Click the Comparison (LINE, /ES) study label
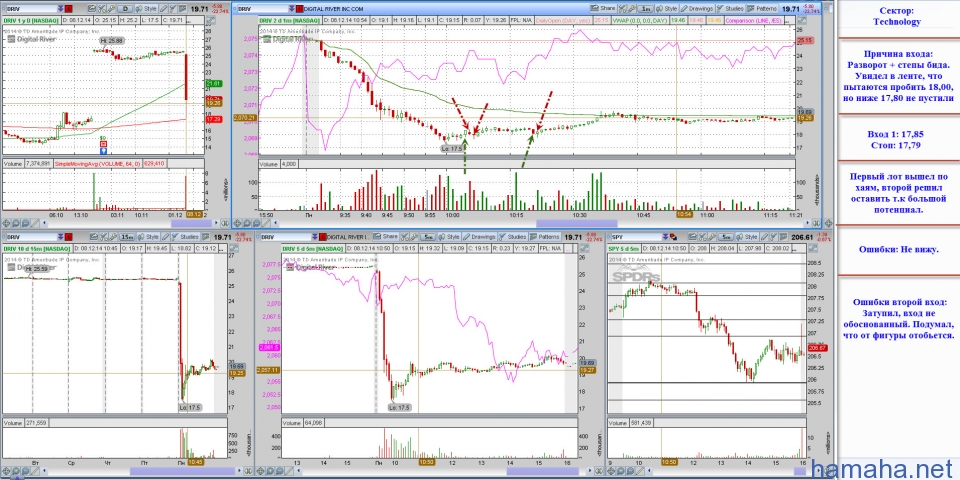 pyautogui.click(x=755, y=20)
